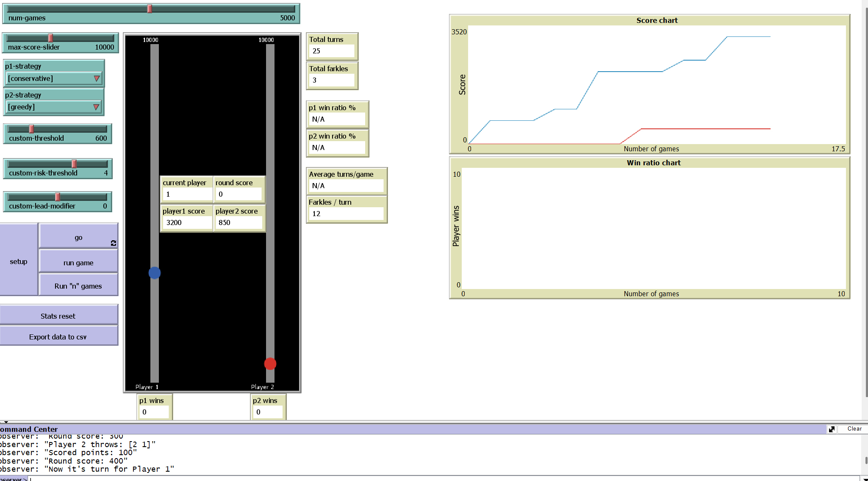Click the Stats reset button
This screenshot has width=868, height=481.
coord(58,316)
